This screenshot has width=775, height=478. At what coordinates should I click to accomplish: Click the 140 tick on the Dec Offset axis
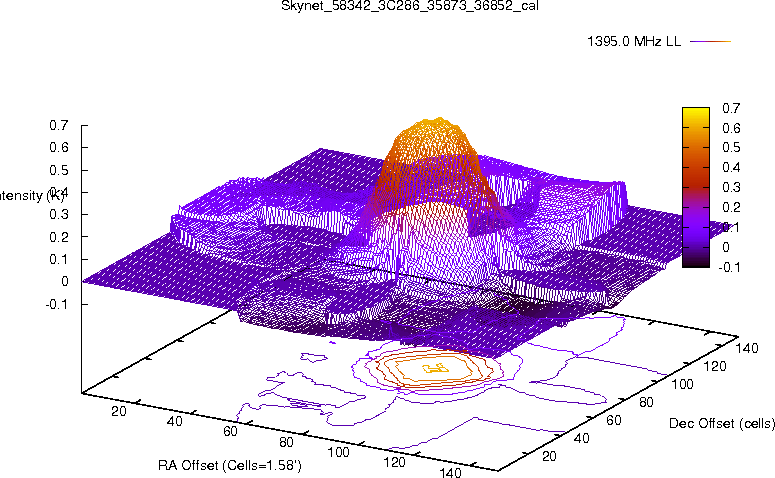tap(747, 348)
